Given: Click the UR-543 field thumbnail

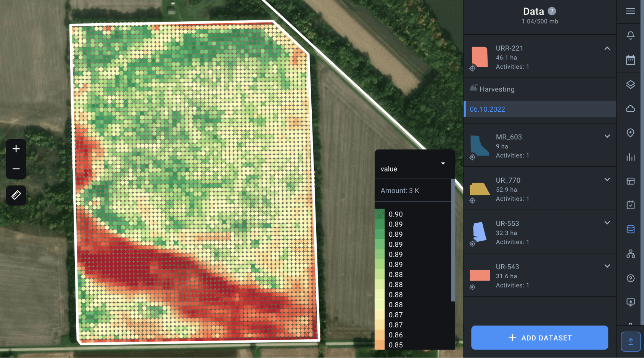Looking at the screenshot, I should (480, 275).
